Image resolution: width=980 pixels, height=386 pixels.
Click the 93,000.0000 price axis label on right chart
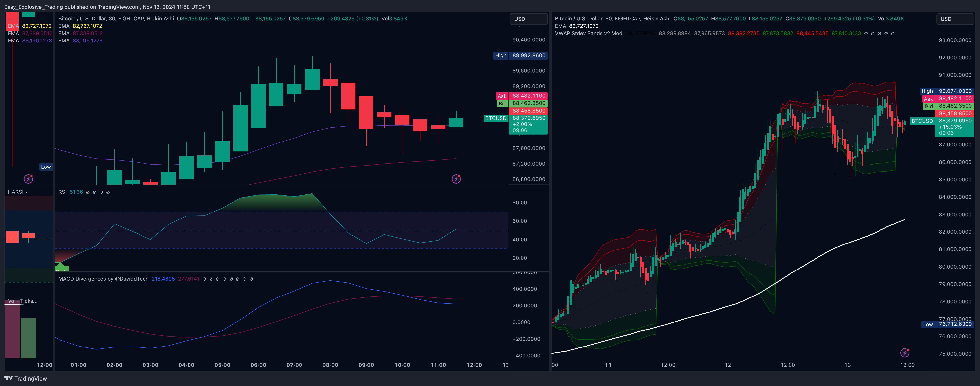click(x=955, y=40)
